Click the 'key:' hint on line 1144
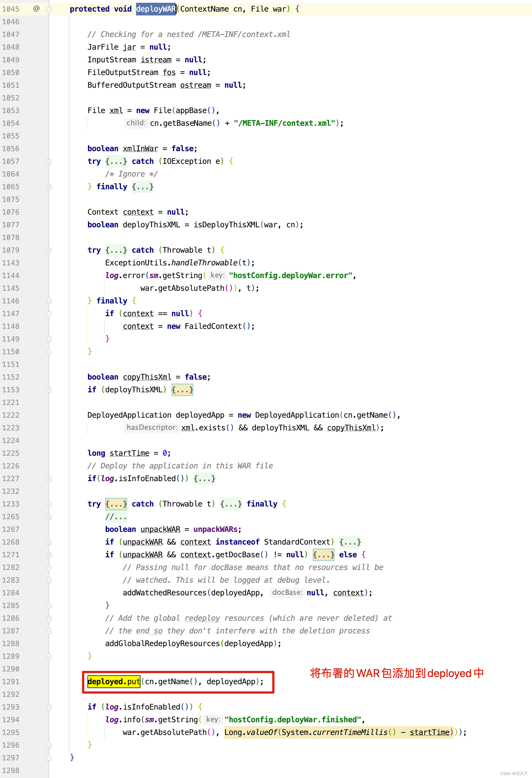The height and width of the screenshot is (778, 532). 217,275
